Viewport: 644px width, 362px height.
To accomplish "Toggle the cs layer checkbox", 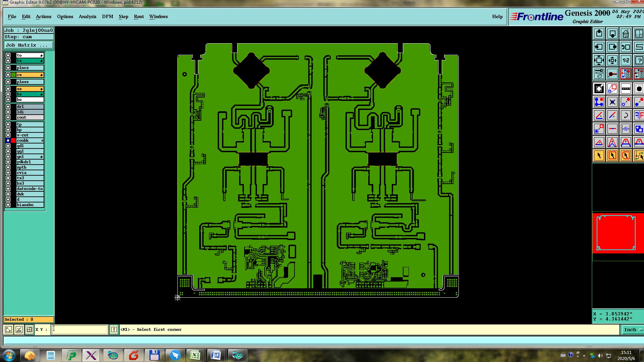I will tap(8, 75).
